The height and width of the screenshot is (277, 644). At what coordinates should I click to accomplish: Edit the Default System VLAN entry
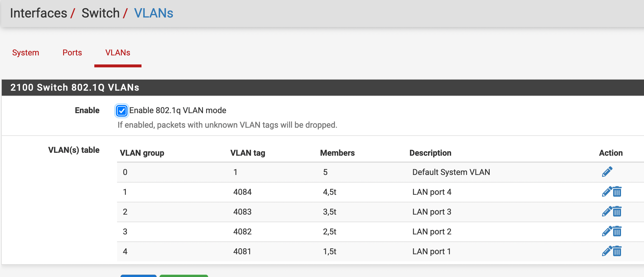click(x=607, y=172)
